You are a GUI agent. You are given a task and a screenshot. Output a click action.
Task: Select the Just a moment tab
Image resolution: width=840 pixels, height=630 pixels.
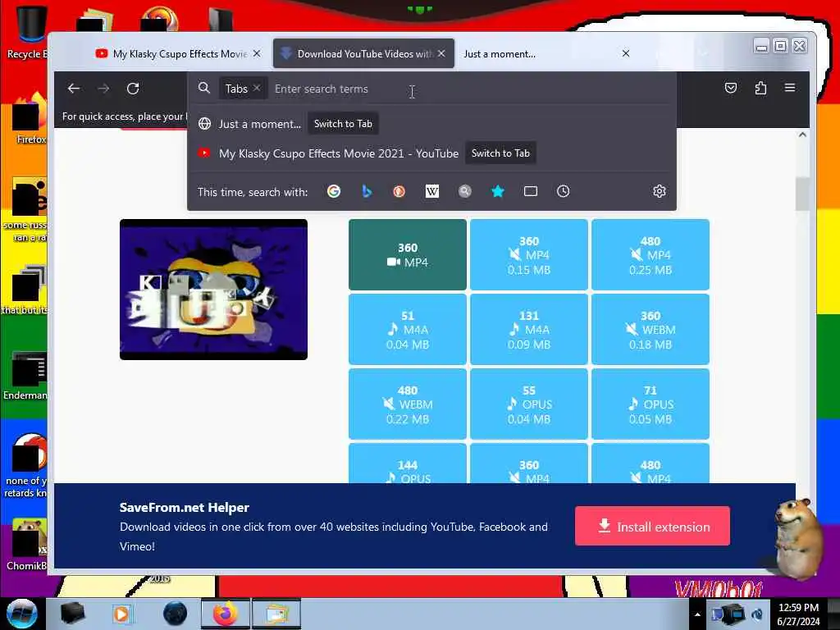546,53
